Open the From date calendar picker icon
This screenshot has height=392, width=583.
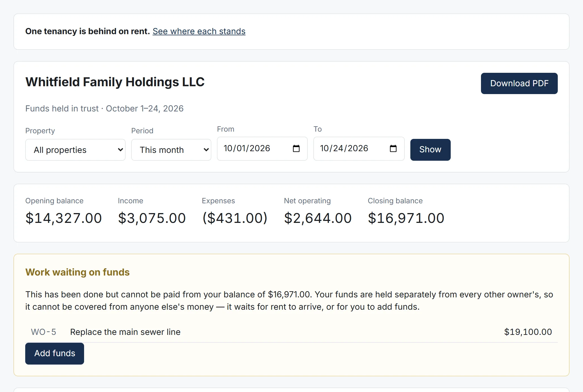pyautogui.click(x=296, y=148)
